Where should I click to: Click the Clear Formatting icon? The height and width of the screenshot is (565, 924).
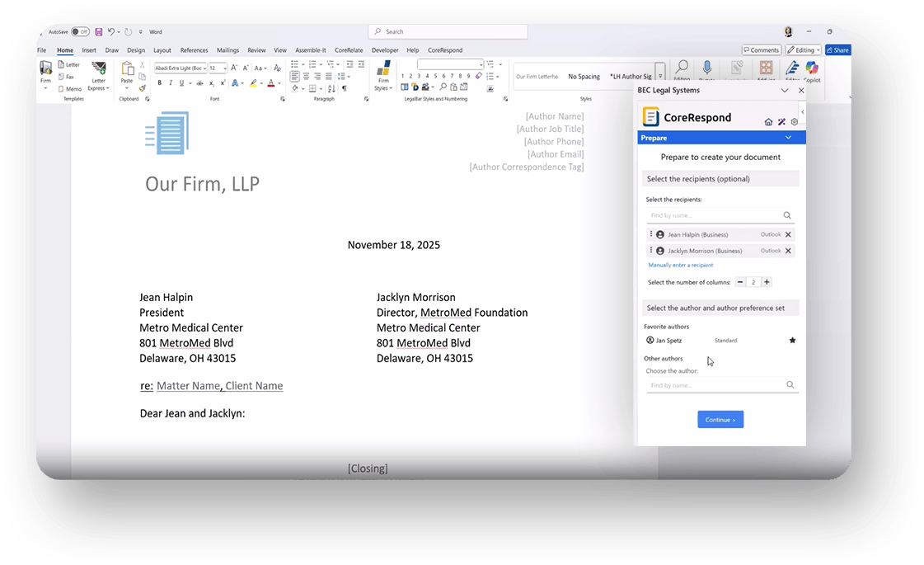click(x=277, y=68)
